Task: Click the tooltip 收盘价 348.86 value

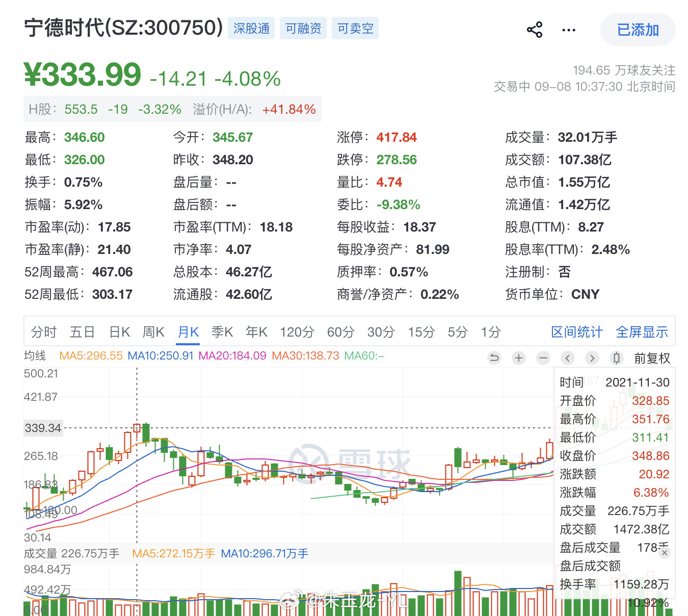Action: [x=651, y=456]
